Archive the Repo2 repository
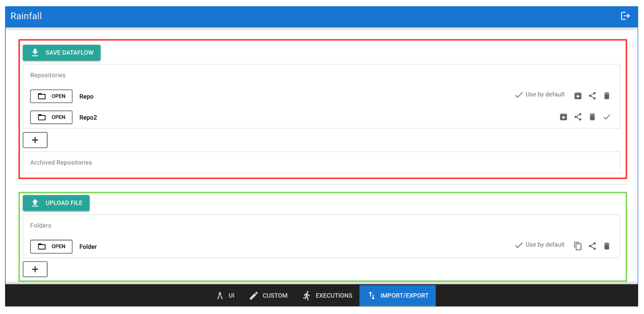 (563, 117)
